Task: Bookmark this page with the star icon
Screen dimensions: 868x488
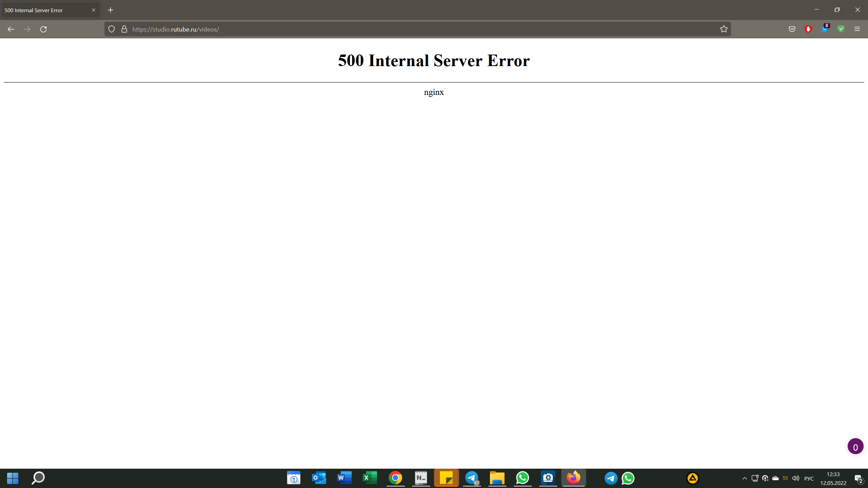Action: [724, 29]
